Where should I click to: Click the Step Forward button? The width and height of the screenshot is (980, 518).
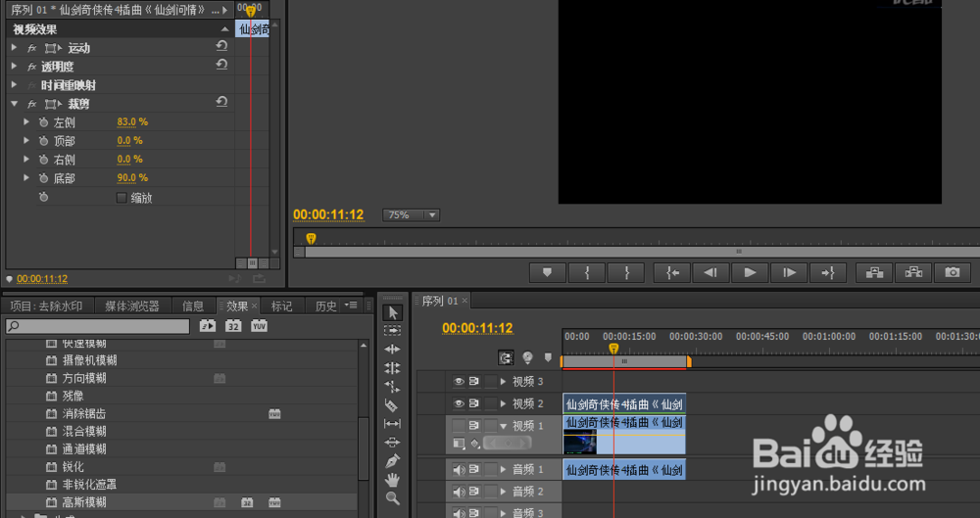[789, 272]
